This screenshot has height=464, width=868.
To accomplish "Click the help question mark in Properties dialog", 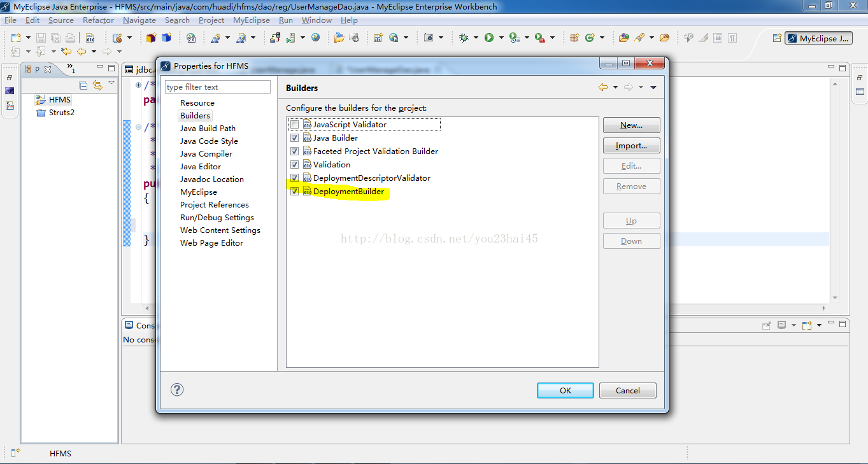I will 178,390.
